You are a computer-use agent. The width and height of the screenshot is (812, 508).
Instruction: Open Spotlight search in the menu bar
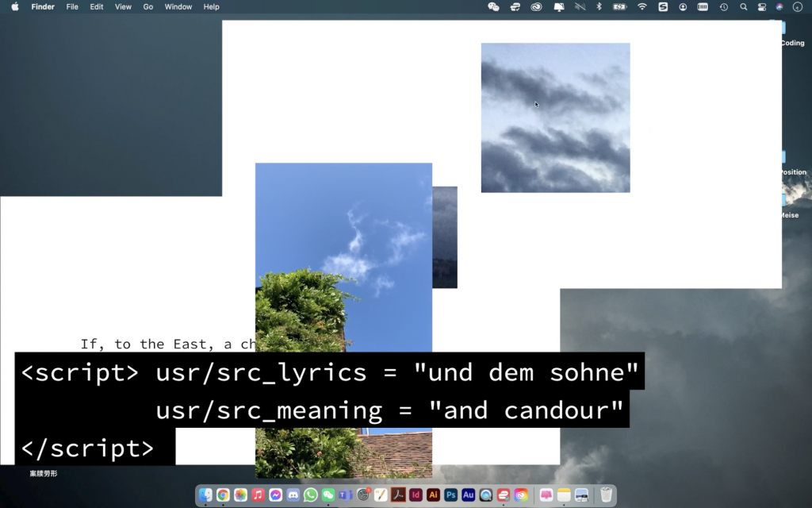744,6
